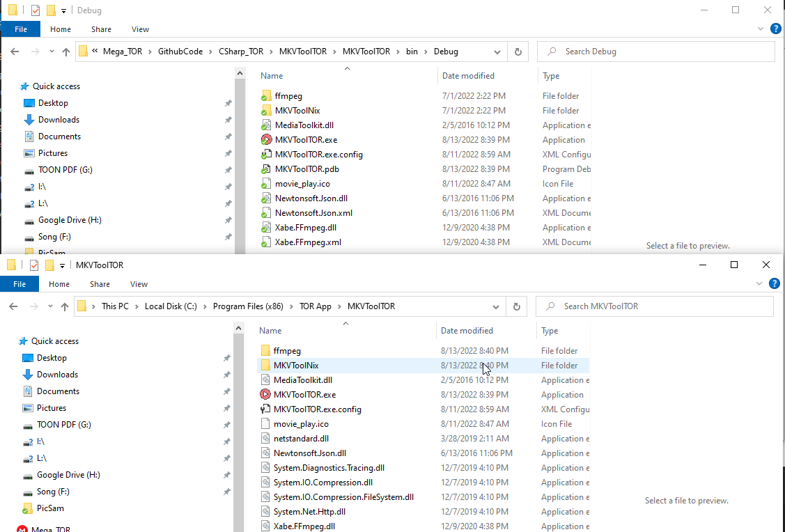Click Properties checkmark icon in MKVToolTOR title bar
785x532 pixels.
click(x=34, y=265)
